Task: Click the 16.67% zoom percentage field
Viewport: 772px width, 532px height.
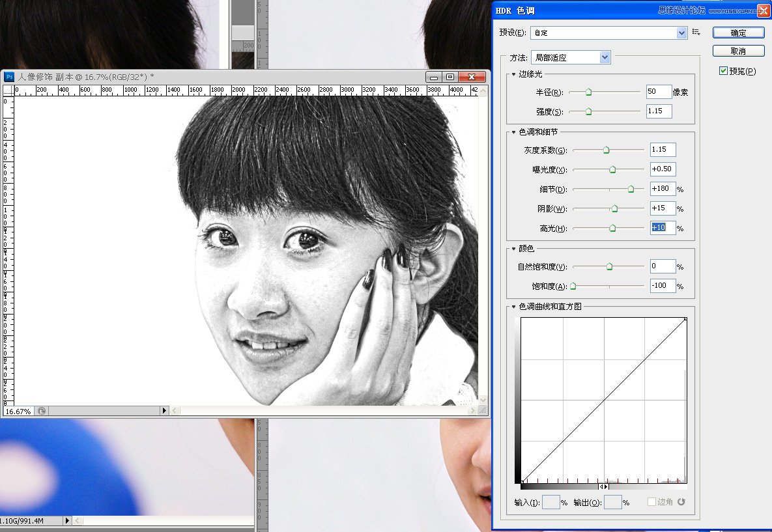Action: click(19, 411)
